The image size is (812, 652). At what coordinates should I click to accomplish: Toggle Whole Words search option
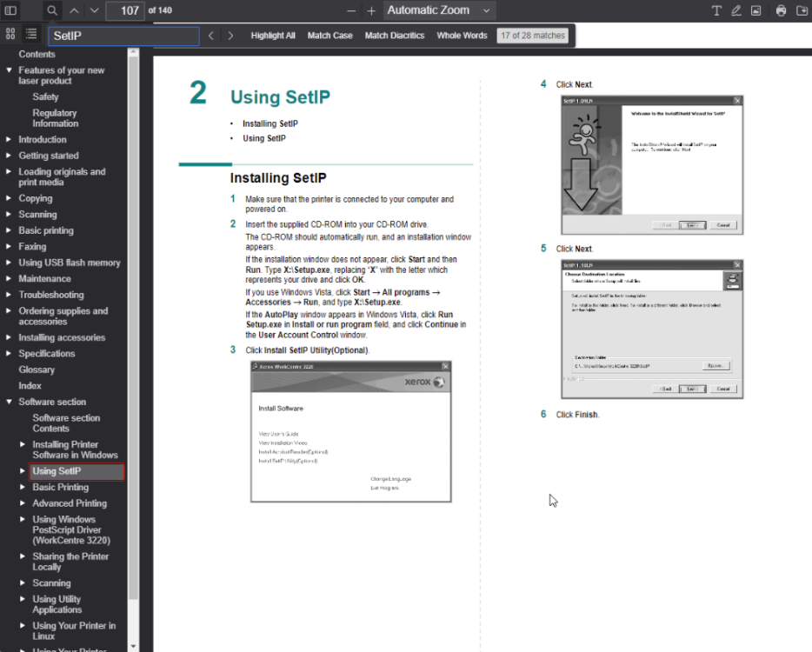click(462, 36)
